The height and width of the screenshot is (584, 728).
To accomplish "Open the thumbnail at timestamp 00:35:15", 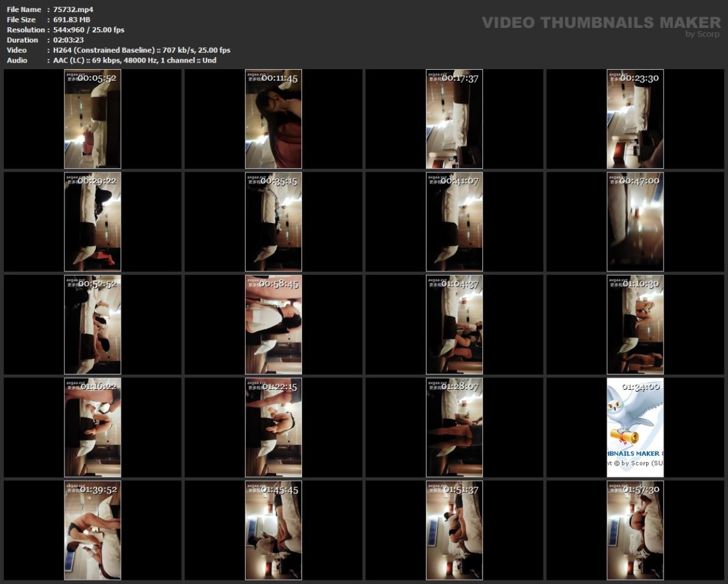I will click(x=274, y=222).
